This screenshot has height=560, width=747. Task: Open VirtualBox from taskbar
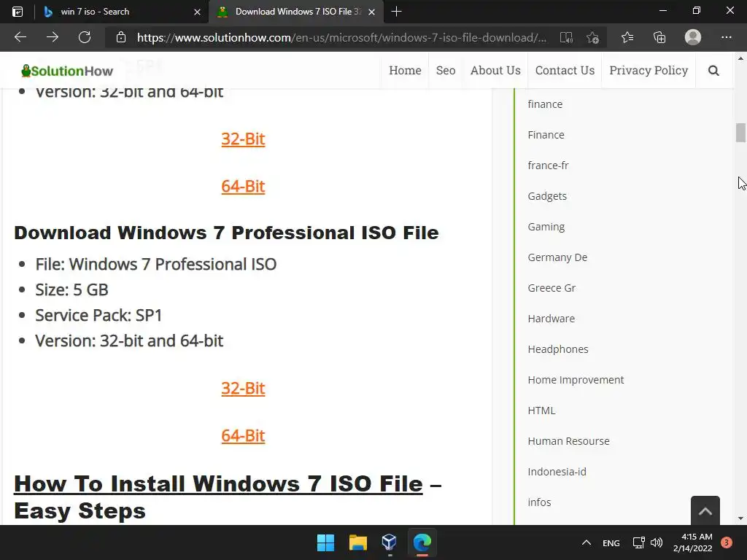tap(390, 542)
